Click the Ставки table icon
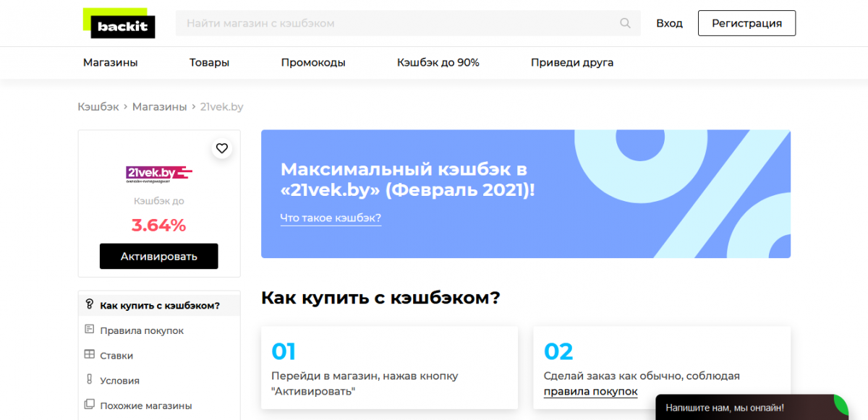The width and height of the screenshot is (868, 420). (x=89, y=355)
